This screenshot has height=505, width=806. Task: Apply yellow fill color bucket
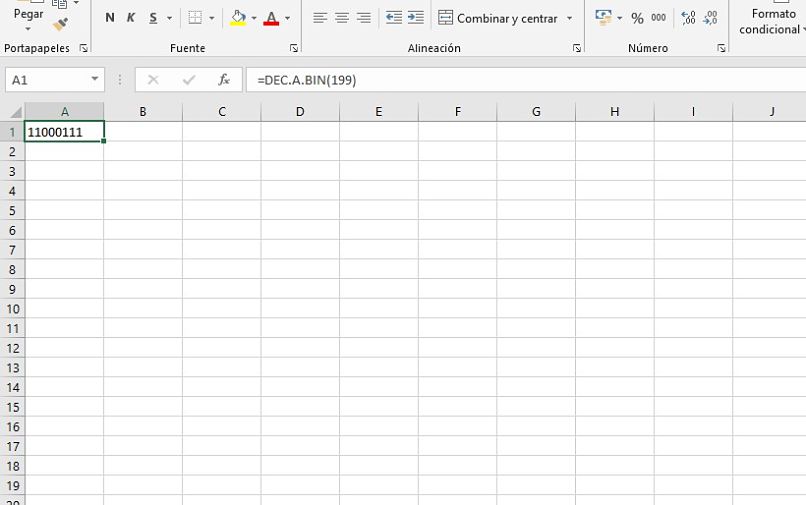[238, 18]
